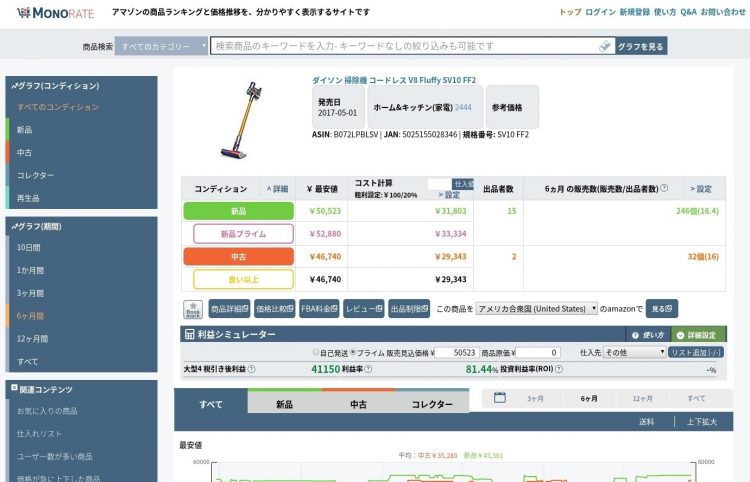Open the トップ header link

[570, 12]
